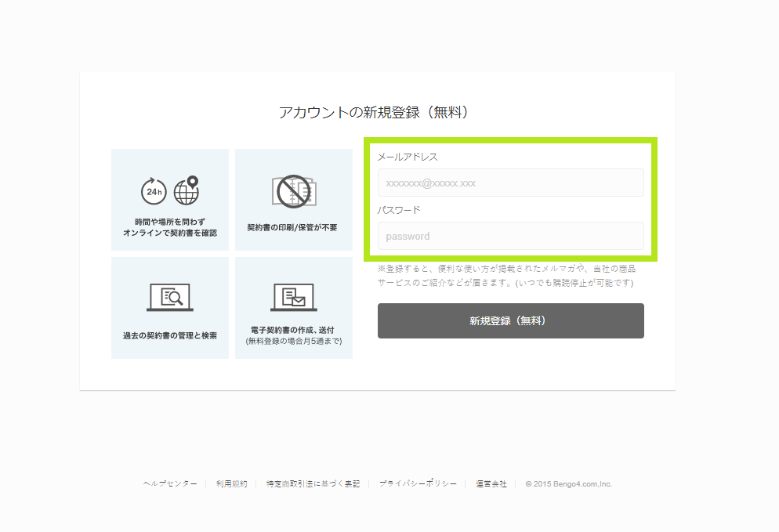Screen dimensions: 779x532
Task: Click the 契約書の印刷/保管が不要 caption
Action: click(292, 228)
